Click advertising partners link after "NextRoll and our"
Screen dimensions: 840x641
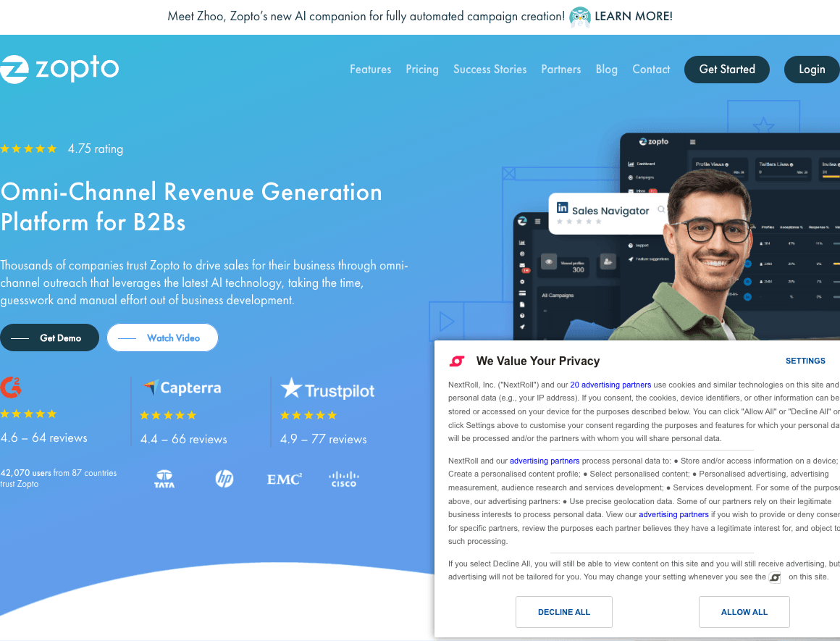[545, 461]
